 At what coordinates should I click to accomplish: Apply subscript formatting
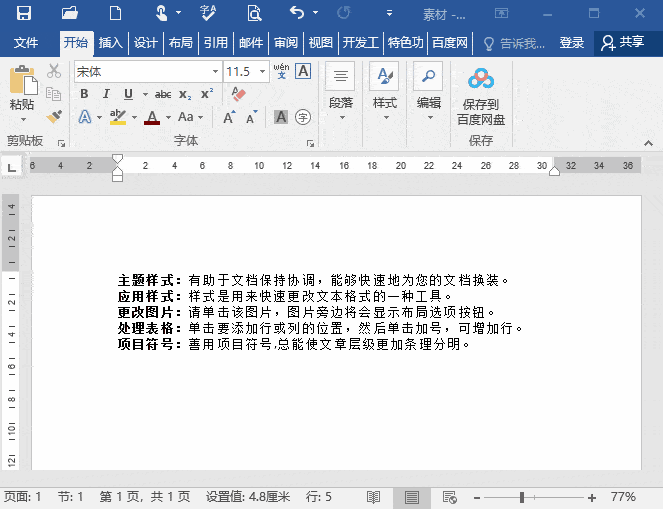pyautogui.click(x=185, y=94)
